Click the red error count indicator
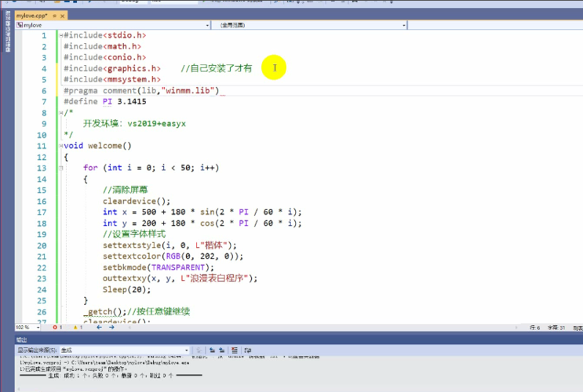Screen dimensions: 583x392 point(57,328)
